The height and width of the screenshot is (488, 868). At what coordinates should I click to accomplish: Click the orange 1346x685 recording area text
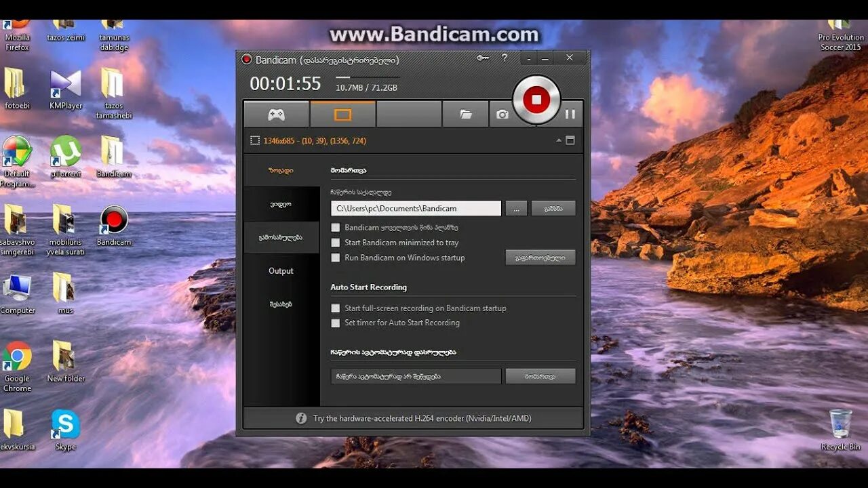click(315, 141)
